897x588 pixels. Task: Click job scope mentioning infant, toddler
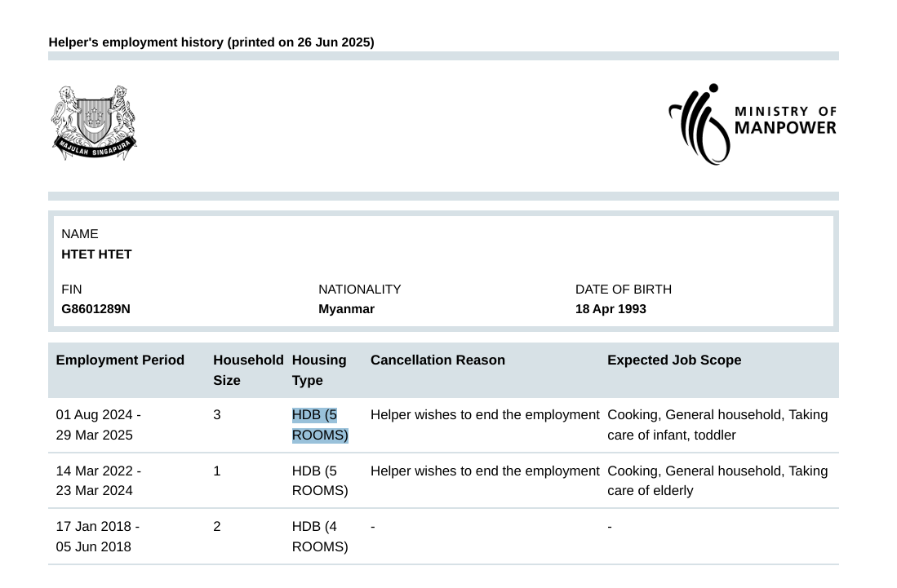717,425
